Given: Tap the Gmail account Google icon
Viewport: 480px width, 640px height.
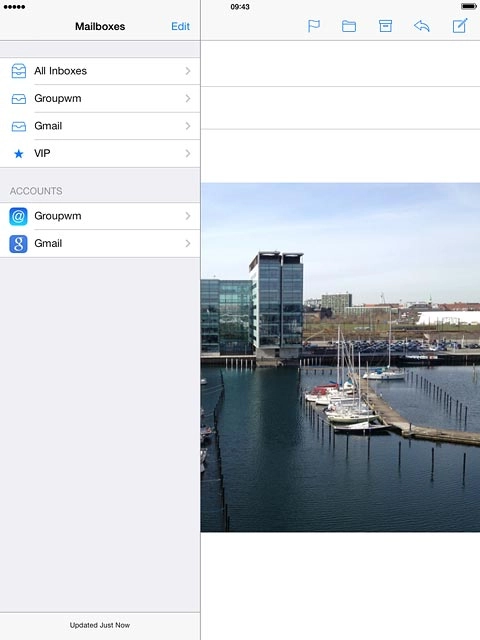Looking at the screenshot, I should (18, 244).
